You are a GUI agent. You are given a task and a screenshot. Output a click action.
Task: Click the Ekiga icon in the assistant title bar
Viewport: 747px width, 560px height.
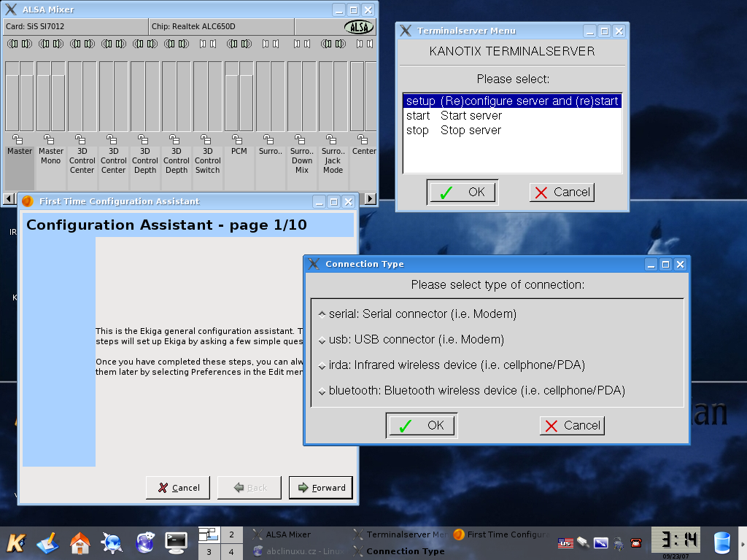pyautogui.click(x=28, y=201)
